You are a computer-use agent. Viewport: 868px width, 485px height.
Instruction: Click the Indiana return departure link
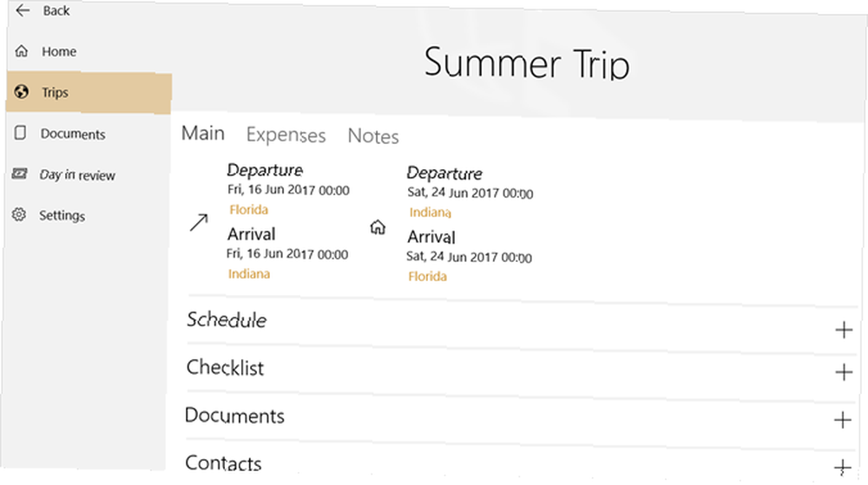pos(431,213)
